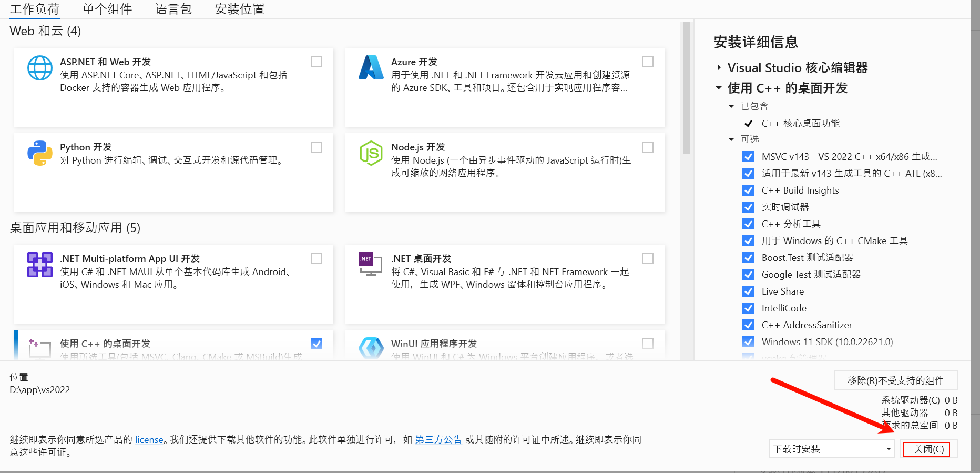This screenshot has height=473, width=980.
Task: Select the Azure 开发 card title
Action: point(414,62)
